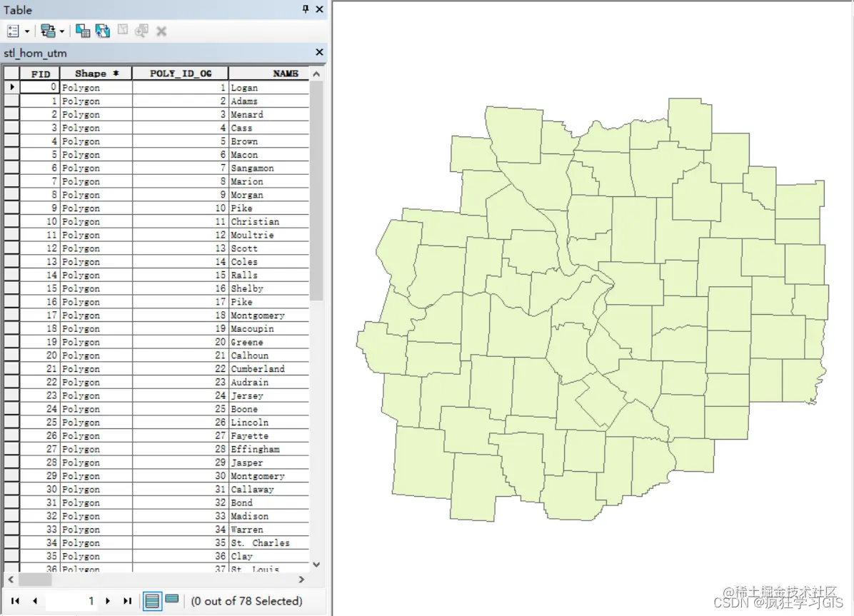854x616 pixels.
Task: Click Switch Selection icon
Action: [102, 31]
